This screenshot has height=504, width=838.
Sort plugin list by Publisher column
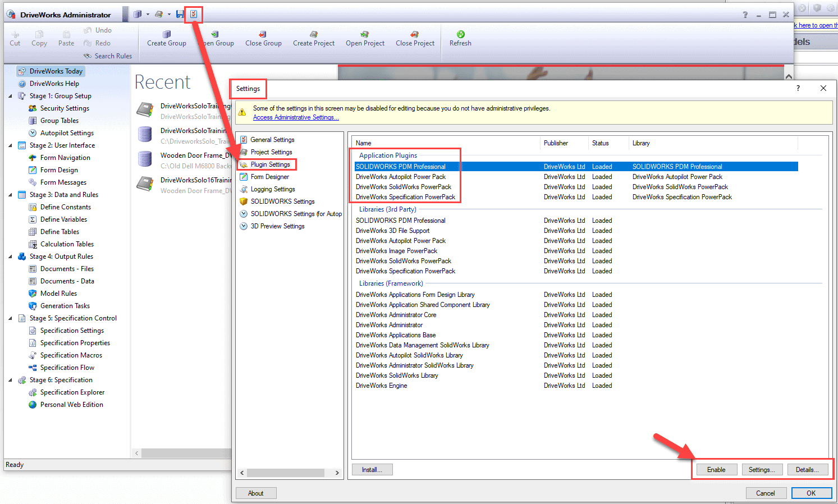tap(564, 143)
